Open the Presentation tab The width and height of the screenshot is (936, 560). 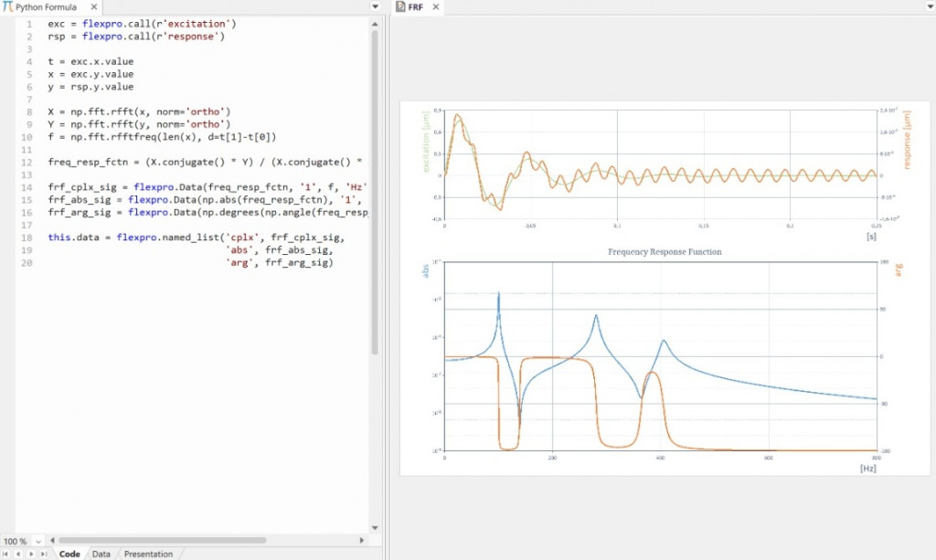(148, 554)
